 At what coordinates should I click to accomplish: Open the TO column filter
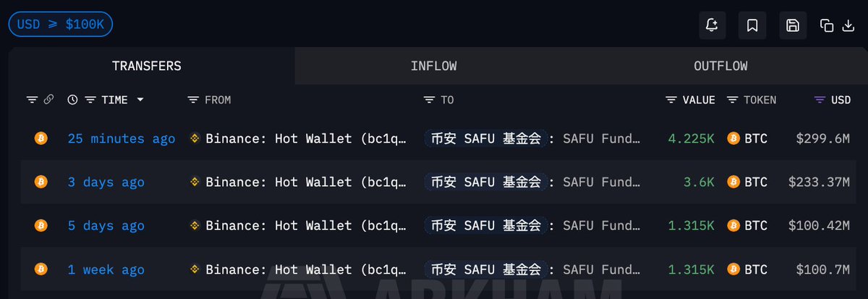click(x=429, y=100)
